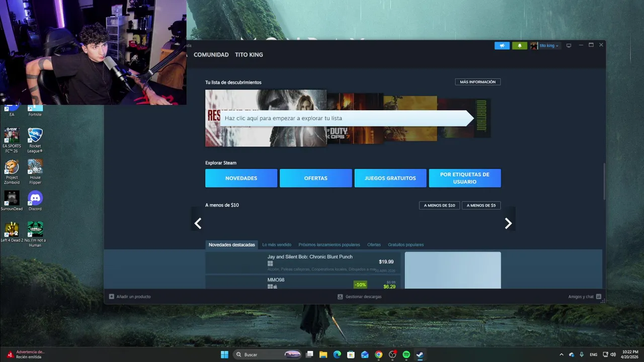This screenshot has height=362, width=644.
Task: Launch EA SPORTS FC 26 desktop shortcut
Action: (x=12, y=141)
